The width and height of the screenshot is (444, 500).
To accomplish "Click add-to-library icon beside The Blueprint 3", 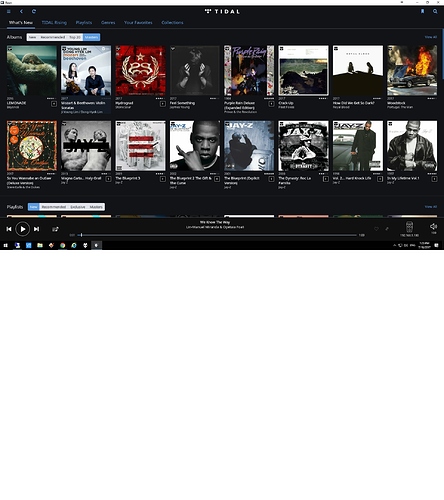I will 162,179.
